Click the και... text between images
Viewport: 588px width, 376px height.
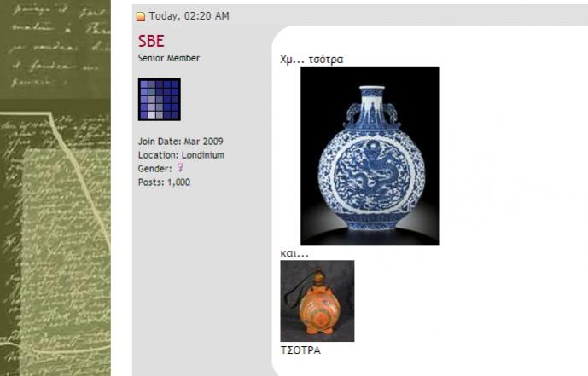click(x=294, y=253)
